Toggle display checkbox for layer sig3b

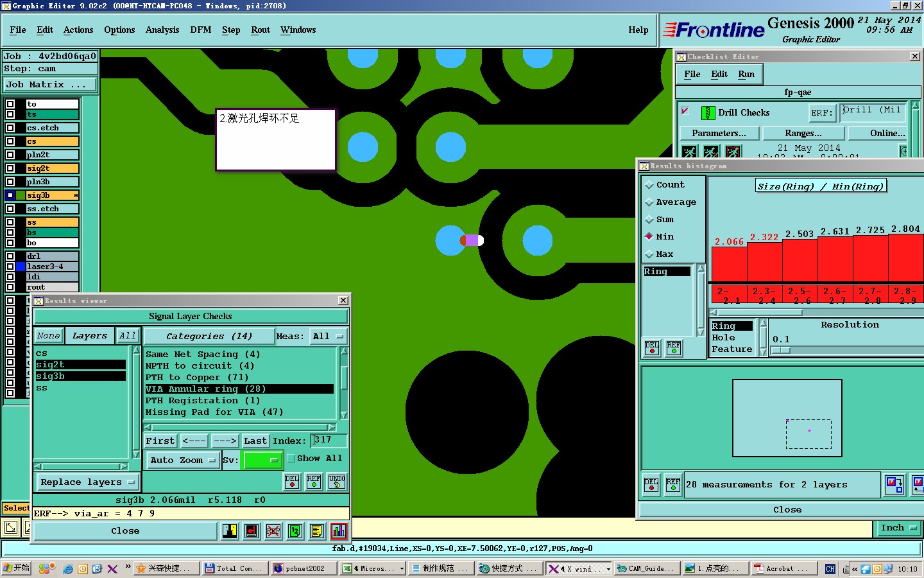pos(10,195)
